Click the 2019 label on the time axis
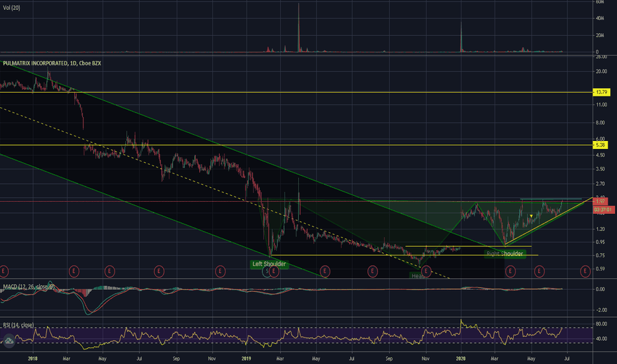Viewport: 617px width, 364px height. (x=246, y=359)
